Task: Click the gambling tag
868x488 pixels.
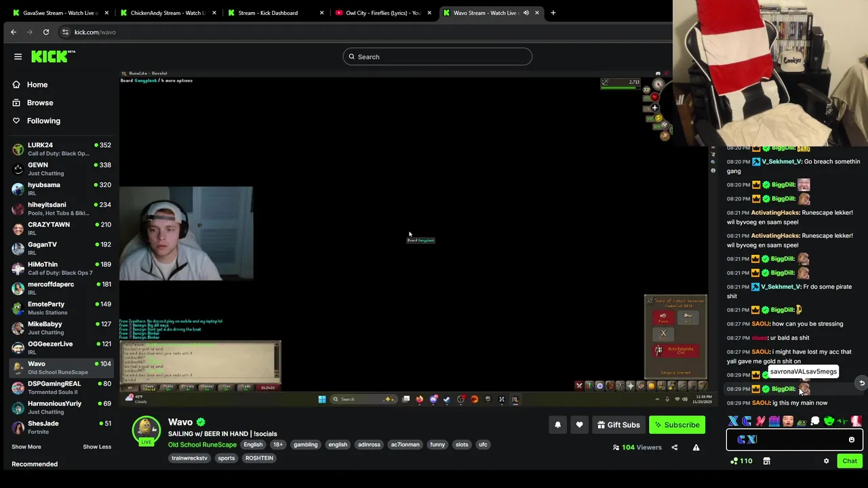Action: [305, 445]
